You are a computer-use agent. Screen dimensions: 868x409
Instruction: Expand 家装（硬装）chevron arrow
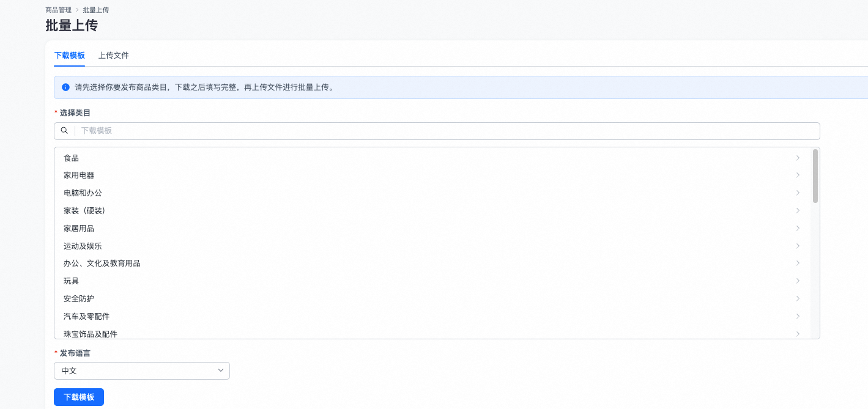pyautogui.click(x=798, y=211)
